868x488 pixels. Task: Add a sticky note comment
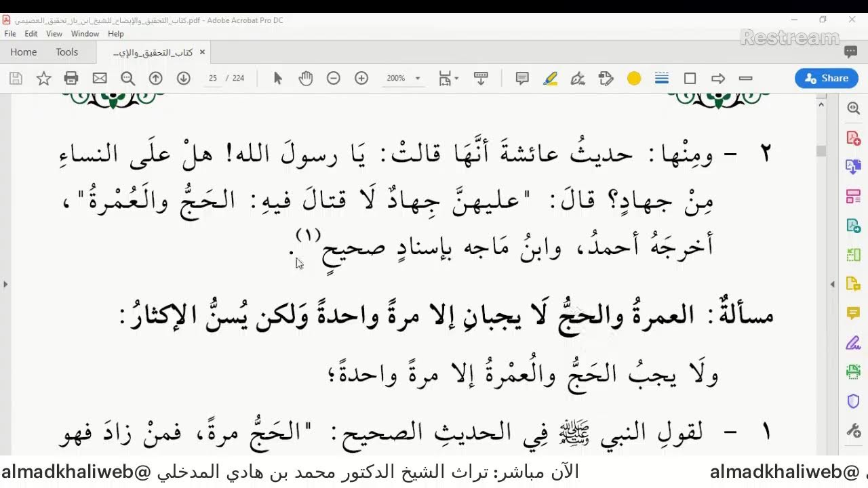click(522, 79)
